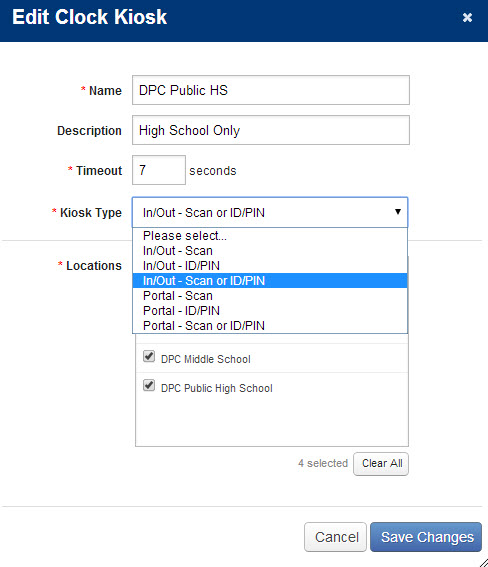488x567 pixels.
Task: Open the Kiosk Type combo box
Action: (270, 212)
